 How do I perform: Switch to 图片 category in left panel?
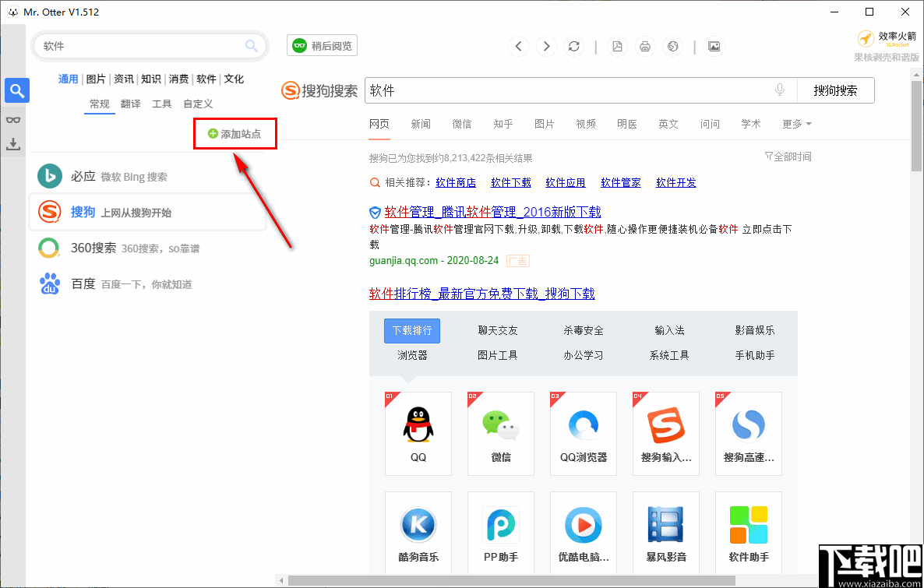(96, 79)
